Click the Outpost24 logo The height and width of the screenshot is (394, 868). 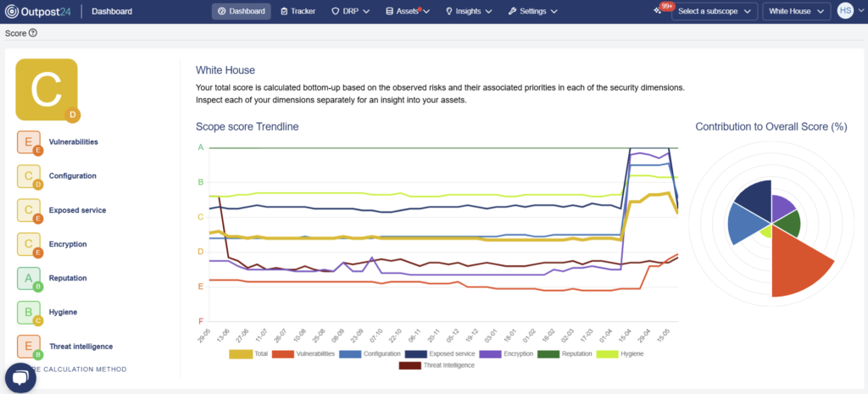pyautogui.click(x=42, y=12)
